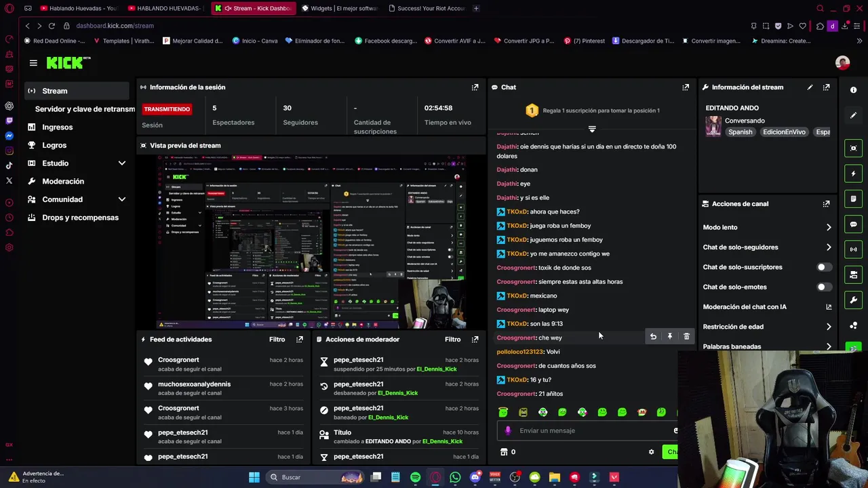Viewport: 868px width, 488px height.
Task: Open Spotify from the taskbar
Action: (415, 477)
